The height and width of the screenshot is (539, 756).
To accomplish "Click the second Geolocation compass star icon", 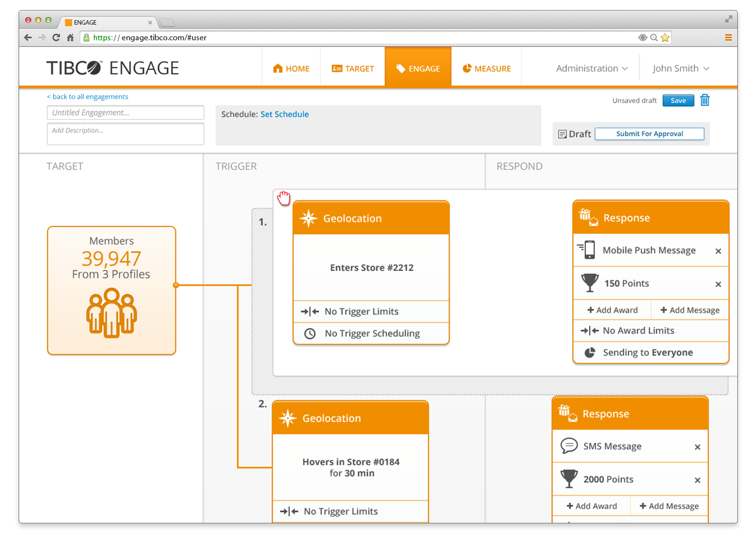I will 288,418.
